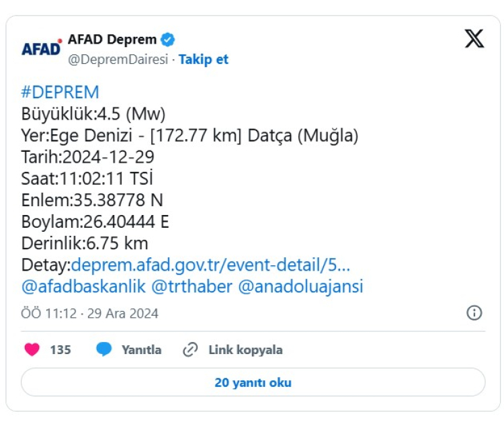
Task: Like the tweet with the heart icon
Action: (x=32, y=349)
